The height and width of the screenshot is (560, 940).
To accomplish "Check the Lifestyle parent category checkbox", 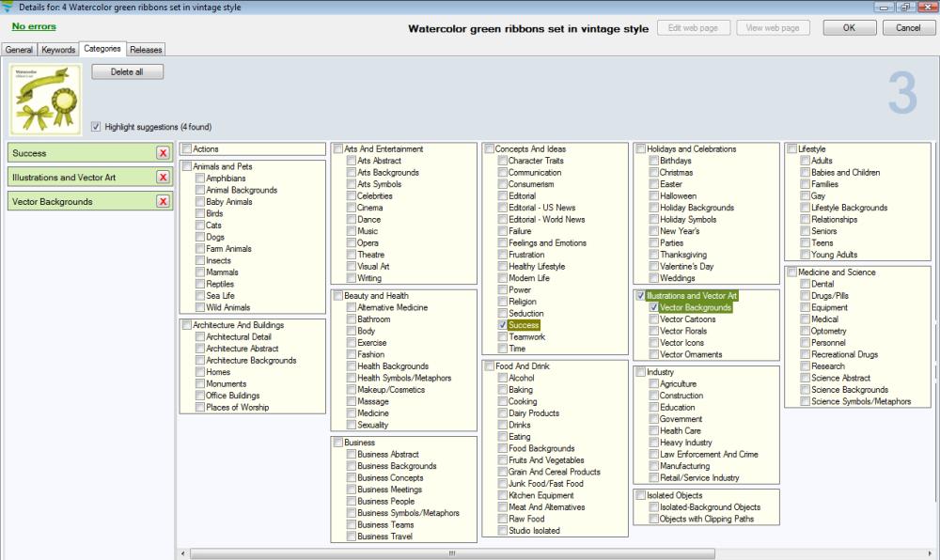I will [791, 148].
